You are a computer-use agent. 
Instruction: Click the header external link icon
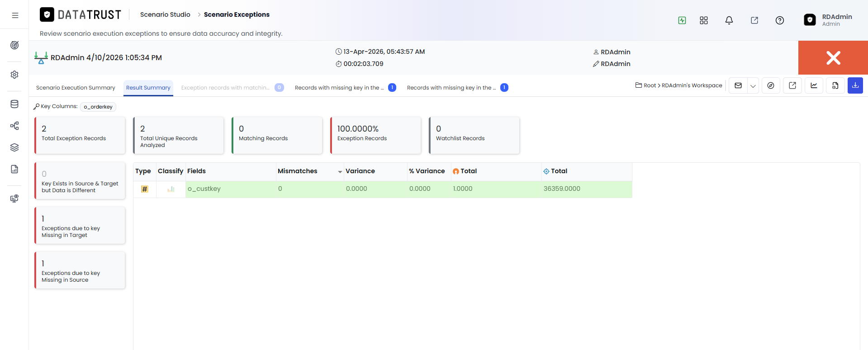pyautogui.click(x=754, y=20)
